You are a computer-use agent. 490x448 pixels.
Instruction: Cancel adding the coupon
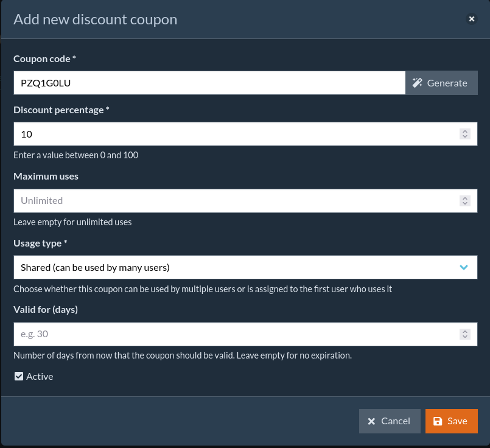pos(390,421)
